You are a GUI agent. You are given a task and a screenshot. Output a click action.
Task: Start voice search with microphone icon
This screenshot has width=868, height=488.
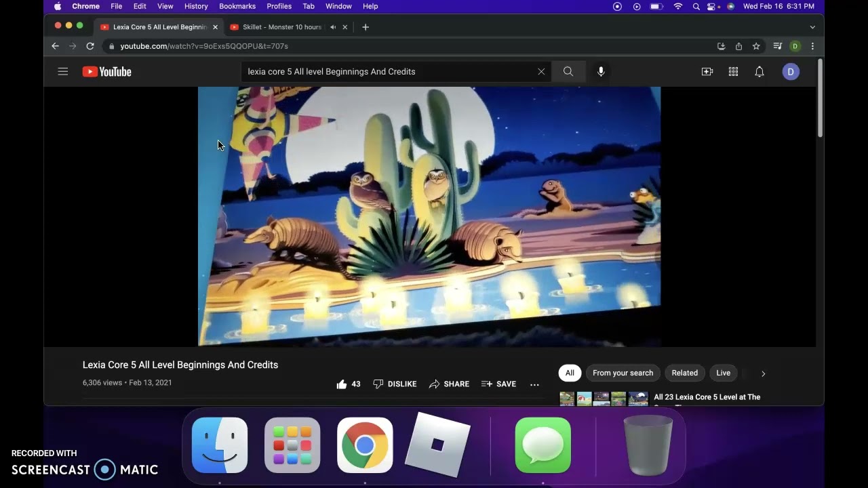(x=601, y=71)
